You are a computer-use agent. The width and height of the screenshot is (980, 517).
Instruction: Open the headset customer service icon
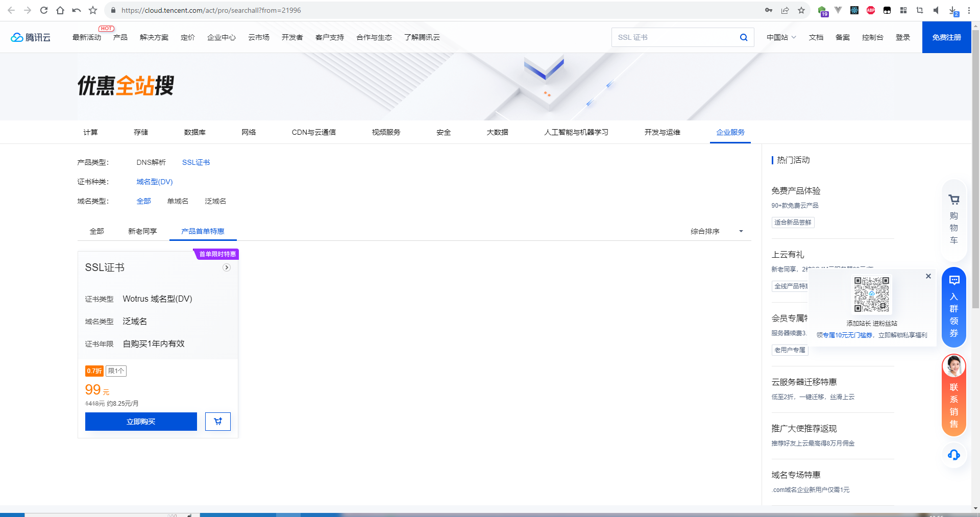click(954, 455)
